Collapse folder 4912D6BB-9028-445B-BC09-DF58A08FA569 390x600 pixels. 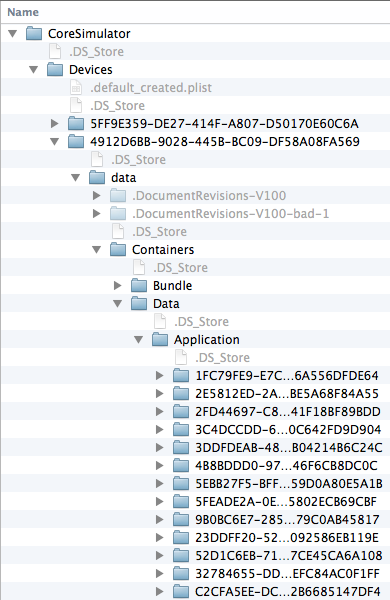[55, 142]
